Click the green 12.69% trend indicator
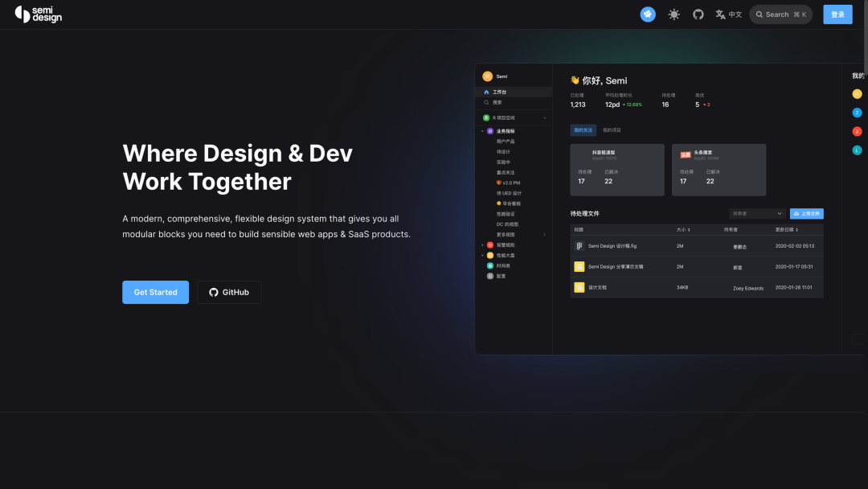The height and width of the screenshot is (489, 868). 633,105
